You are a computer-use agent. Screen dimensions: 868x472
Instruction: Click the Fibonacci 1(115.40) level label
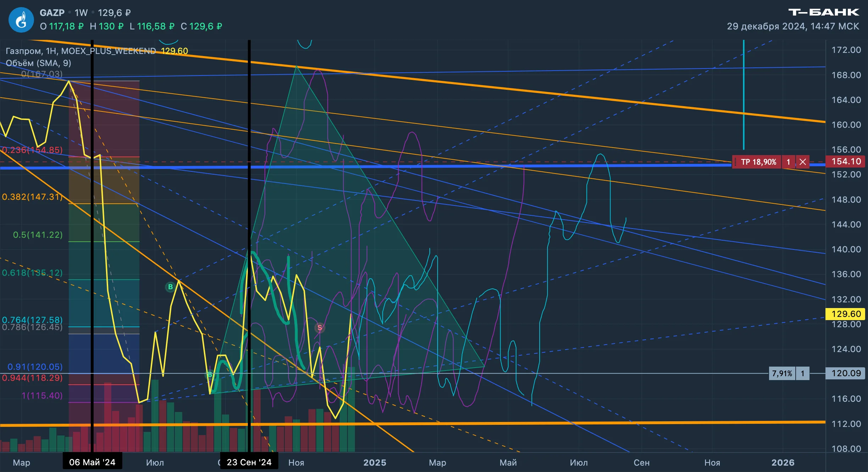click(42, 396)
